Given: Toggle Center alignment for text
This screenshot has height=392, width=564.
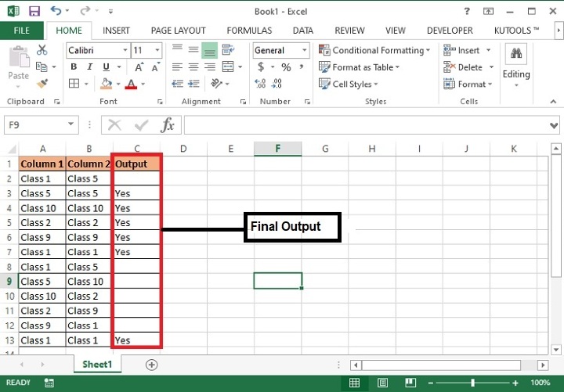Looking at the screenshot, I should click(x=193, y=67).
